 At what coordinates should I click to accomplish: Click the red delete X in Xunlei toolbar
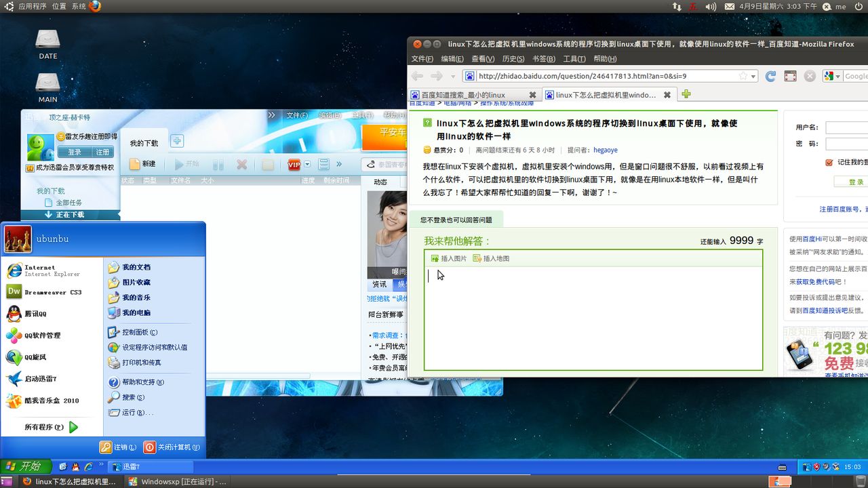(241, 164)
